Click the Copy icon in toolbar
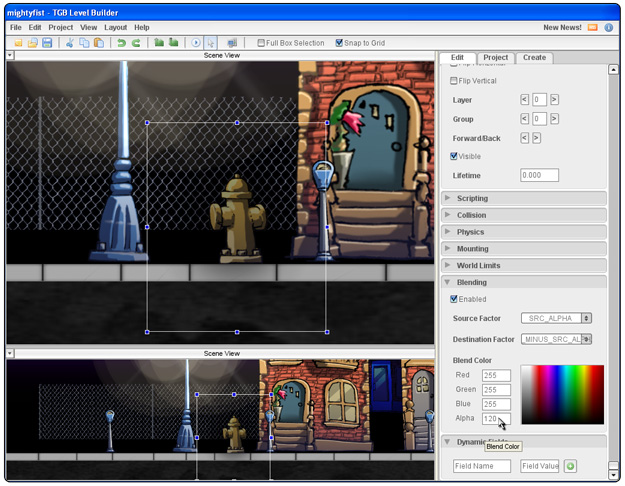The width and height of the screenshot is (625, 486). pyautogui.click(x=84, y=43)
